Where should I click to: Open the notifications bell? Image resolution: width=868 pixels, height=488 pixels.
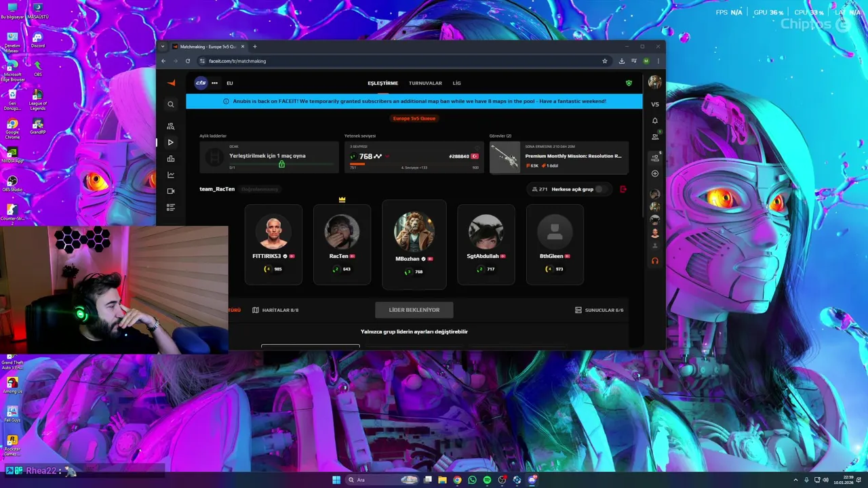(655, 121)
